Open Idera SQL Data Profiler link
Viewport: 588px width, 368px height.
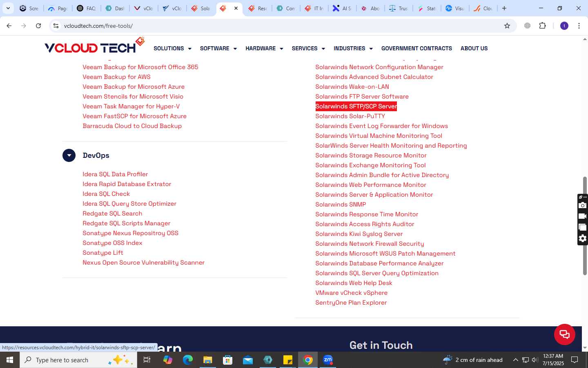point(115,174)
